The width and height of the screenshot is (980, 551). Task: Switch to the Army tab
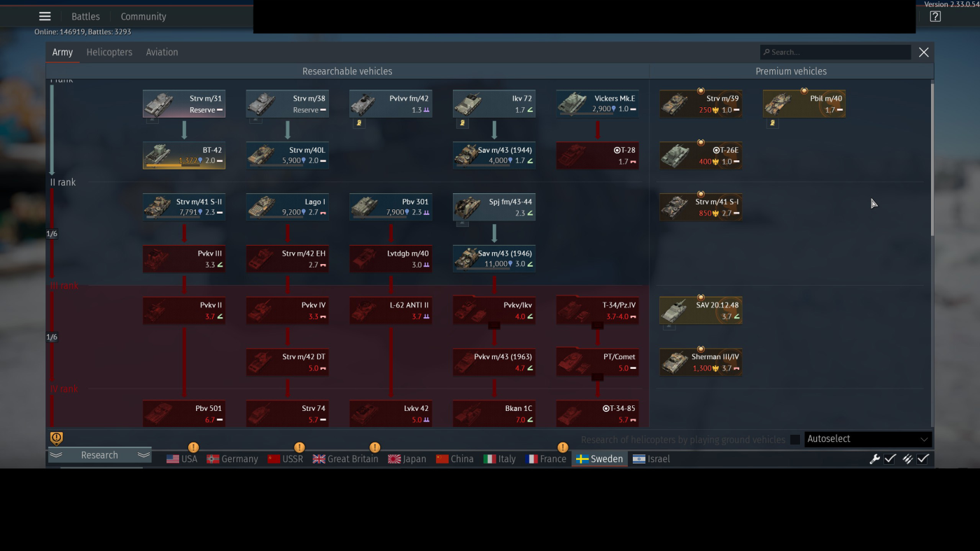pos(62,53)
